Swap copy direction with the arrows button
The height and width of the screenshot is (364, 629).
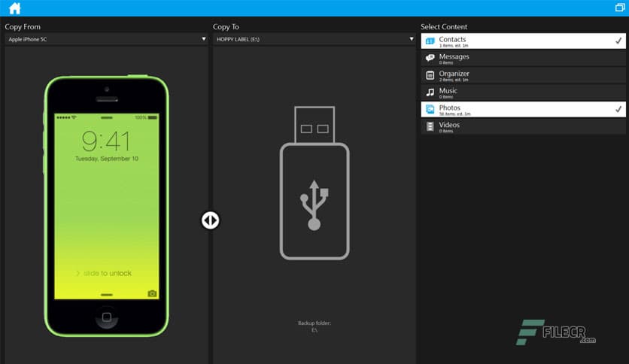tap(210, 220)
